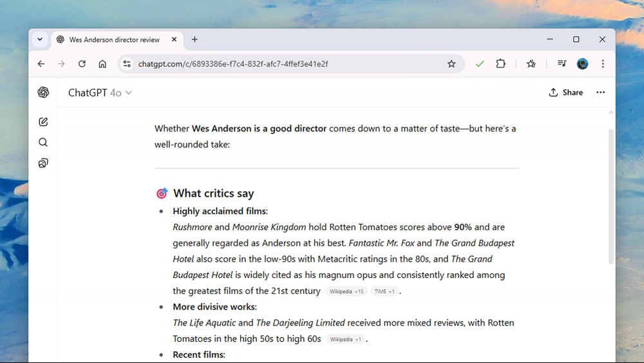
Task: Click the bold '90%' text
Action: pyautogui.click(x=463, y=227)
